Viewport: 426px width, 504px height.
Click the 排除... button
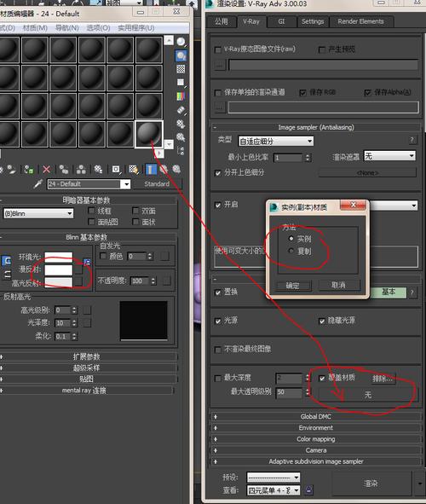(x=383, y=379)
